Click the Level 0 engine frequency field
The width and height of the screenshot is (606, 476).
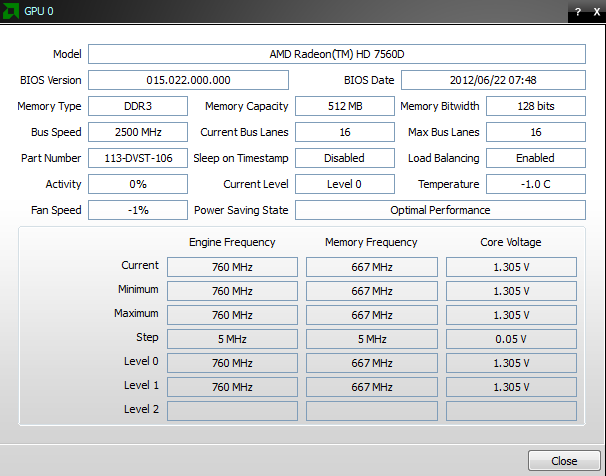(232, 363)
